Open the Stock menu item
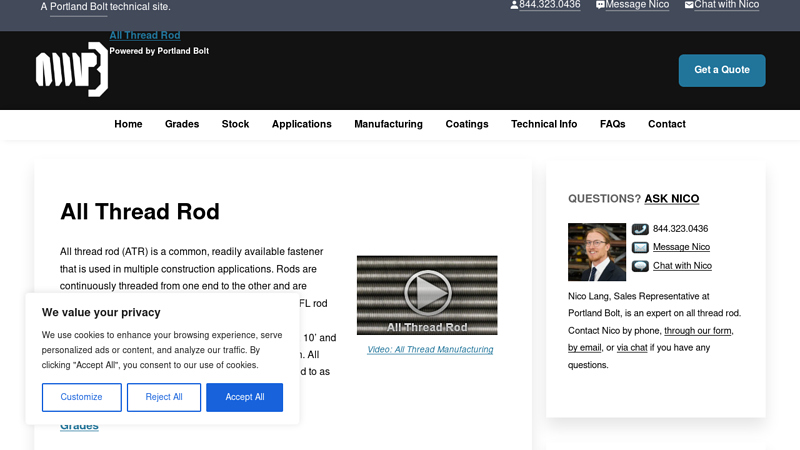Image resolution: width=800 pixels, height=450 pixels. click(235, 124)
